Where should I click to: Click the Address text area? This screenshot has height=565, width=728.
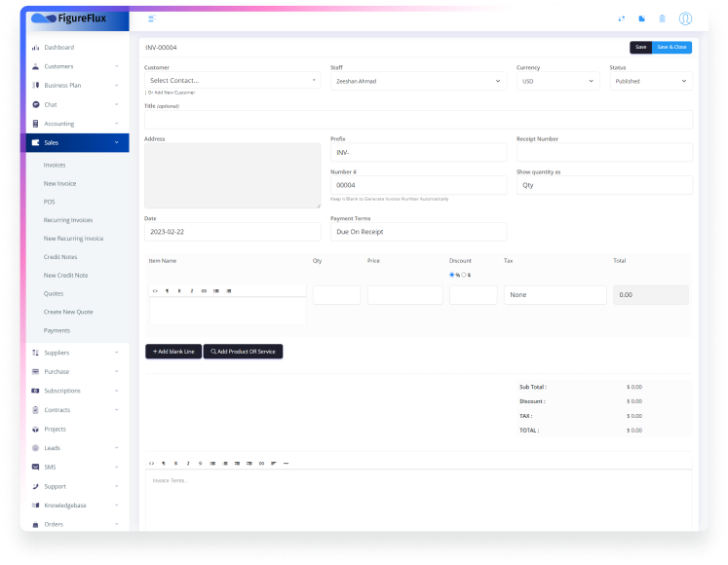pyautogui.click(x=232, y=175)
